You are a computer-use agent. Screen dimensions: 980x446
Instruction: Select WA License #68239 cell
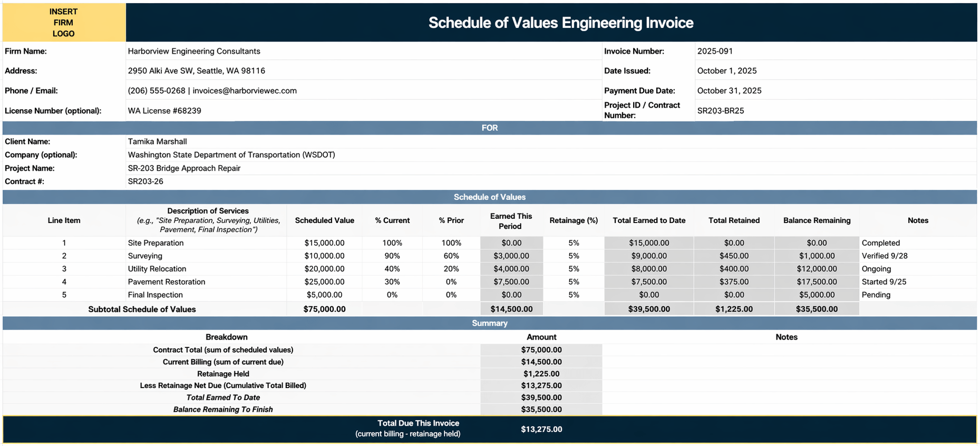click(x=364, y=111)
